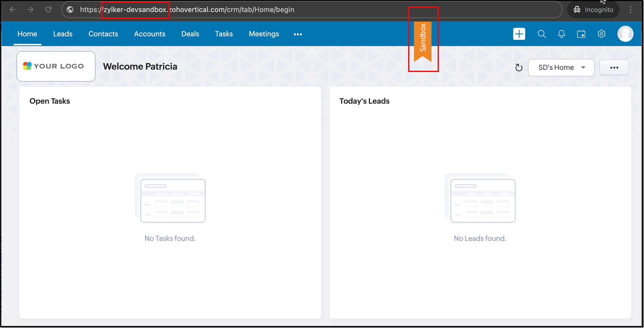Refresh the home dashboard components
The image size is (644, 328).
[x=519, y=68]
